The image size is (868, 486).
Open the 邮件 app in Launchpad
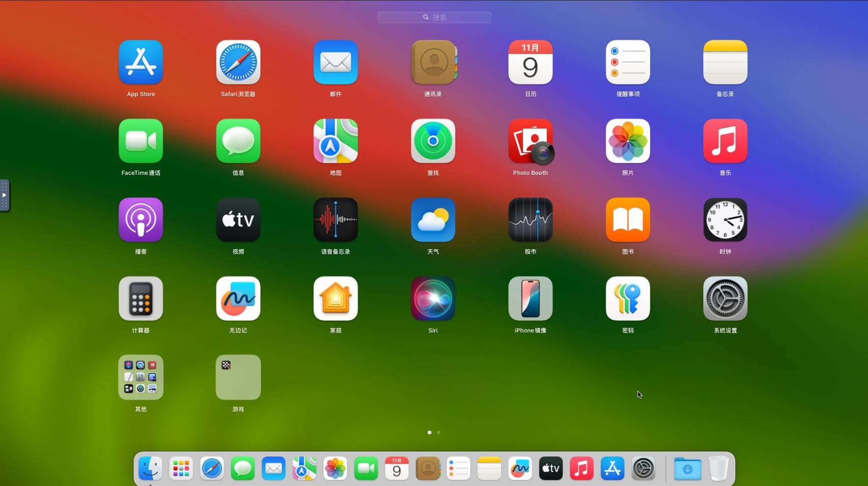[336, 62]
